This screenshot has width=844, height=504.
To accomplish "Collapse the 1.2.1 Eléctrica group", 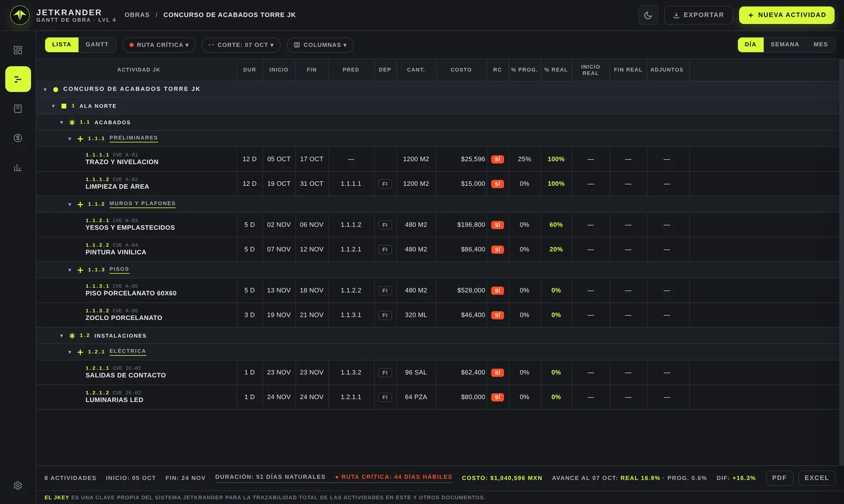I will tap(70, 352).
